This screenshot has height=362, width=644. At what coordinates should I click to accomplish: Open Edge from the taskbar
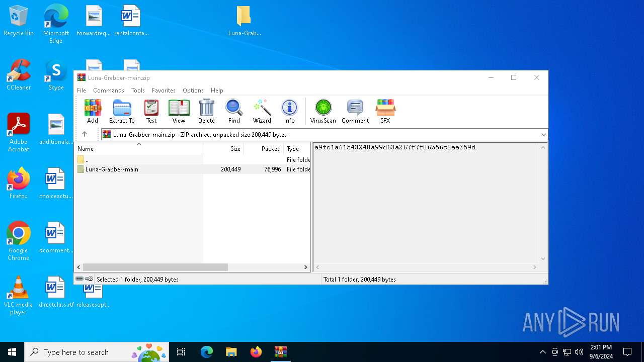(206, 352)
